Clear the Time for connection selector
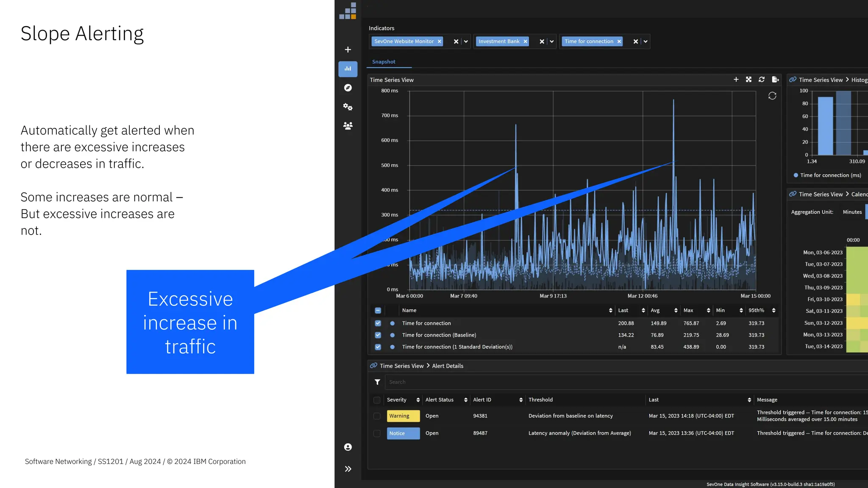Viewport: 868px width, 488px height. pyautogui.click(x=635, y=42)
